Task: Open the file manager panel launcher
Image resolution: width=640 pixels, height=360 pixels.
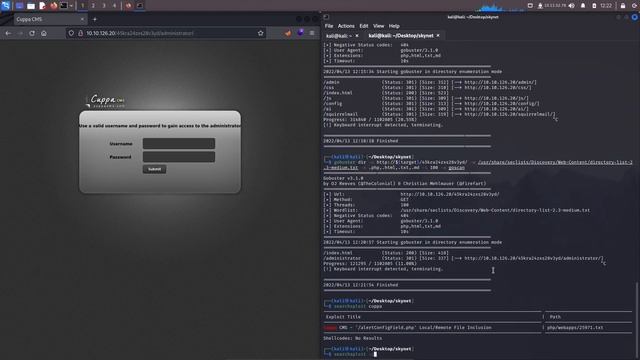Action: [x=31, y=6]
